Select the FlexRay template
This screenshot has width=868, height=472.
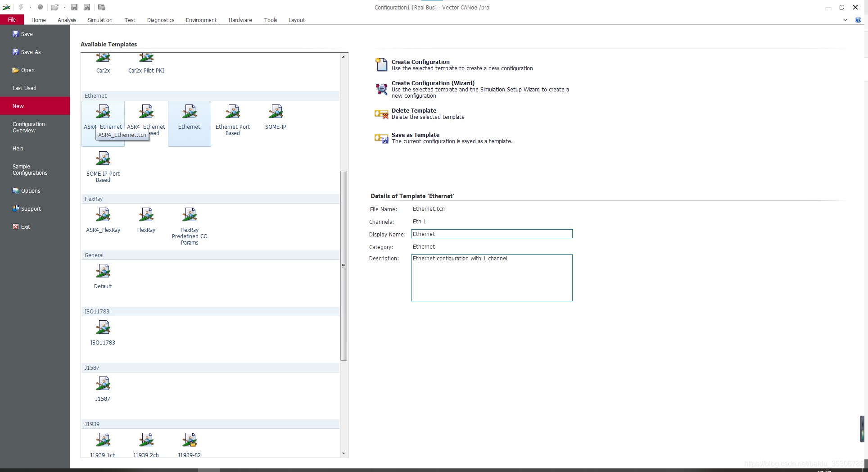point(146,220)
